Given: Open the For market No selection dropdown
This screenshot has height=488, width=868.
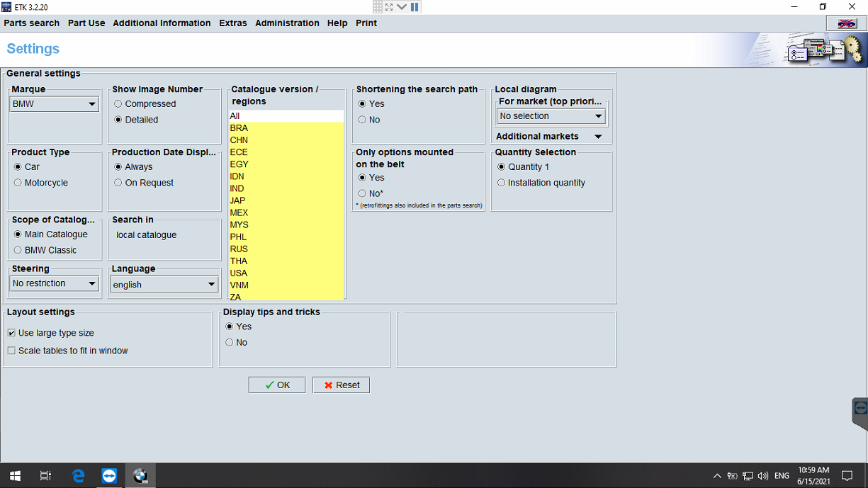Looking at the screenshot, I should pos(551,116).
